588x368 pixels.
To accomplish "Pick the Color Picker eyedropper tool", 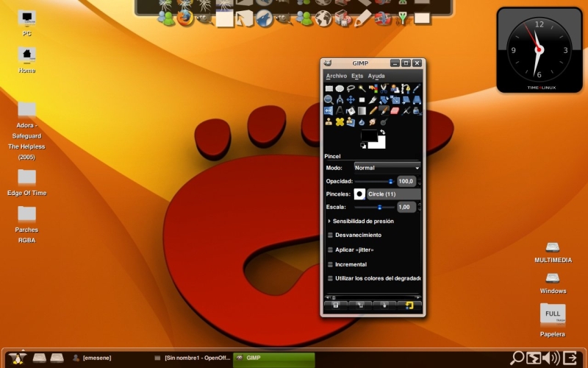I will tap(416, 88).
